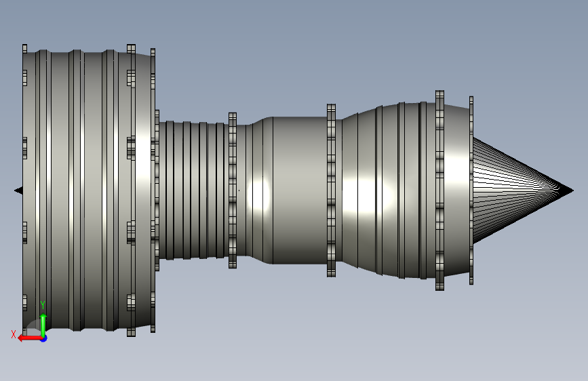Select the large fan casing of the engine
588x381 pixels.
coord(88,190)
